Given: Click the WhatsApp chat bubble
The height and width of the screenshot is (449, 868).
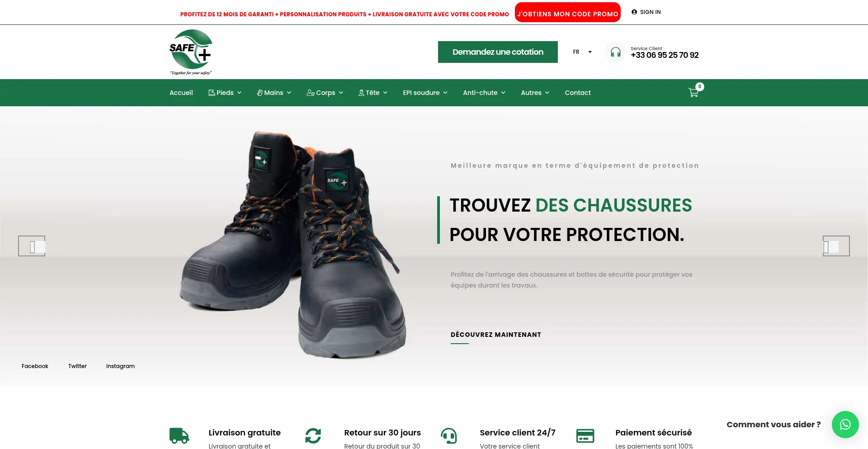Looking at the screenshot, I should [845, 424].
